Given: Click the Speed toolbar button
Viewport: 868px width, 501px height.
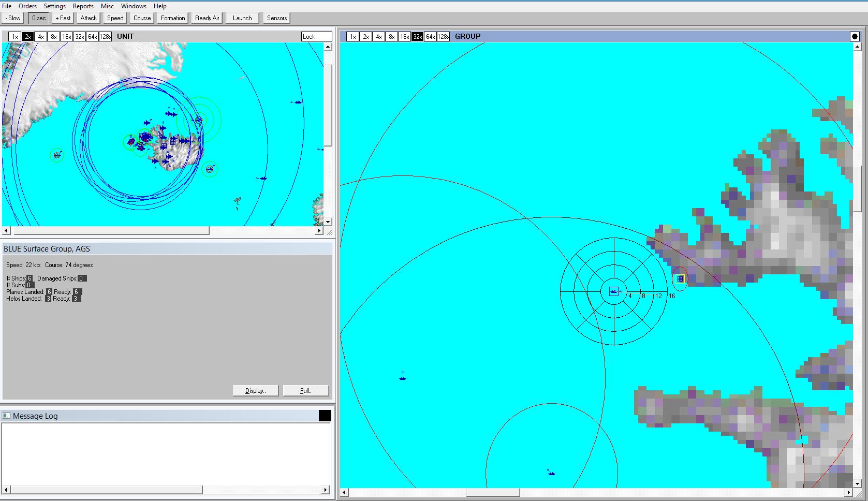Looking at the screenshot, I should (x=115, y=18).
